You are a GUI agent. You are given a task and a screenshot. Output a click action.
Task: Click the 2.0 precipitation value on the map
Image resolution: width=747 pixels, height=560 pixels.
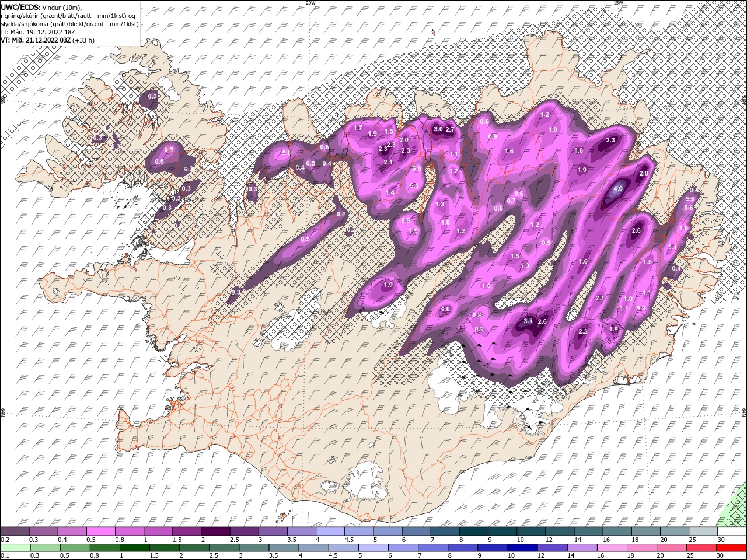tap(404, 140)
